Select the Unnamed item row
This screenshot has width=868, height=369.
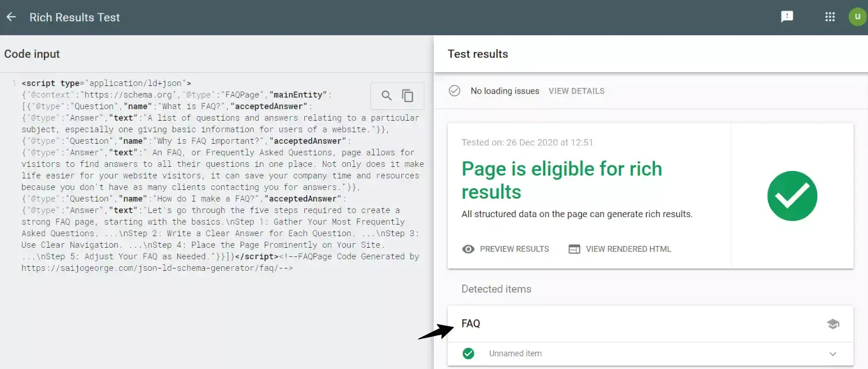click(650, 353)
